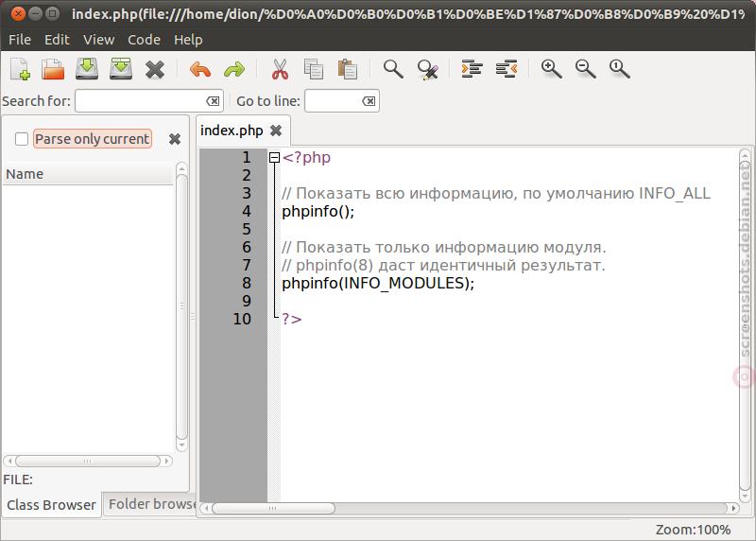This screenshot has width=756, height=541.
Task: Clear the Search for field
Action: coord(213,101)
